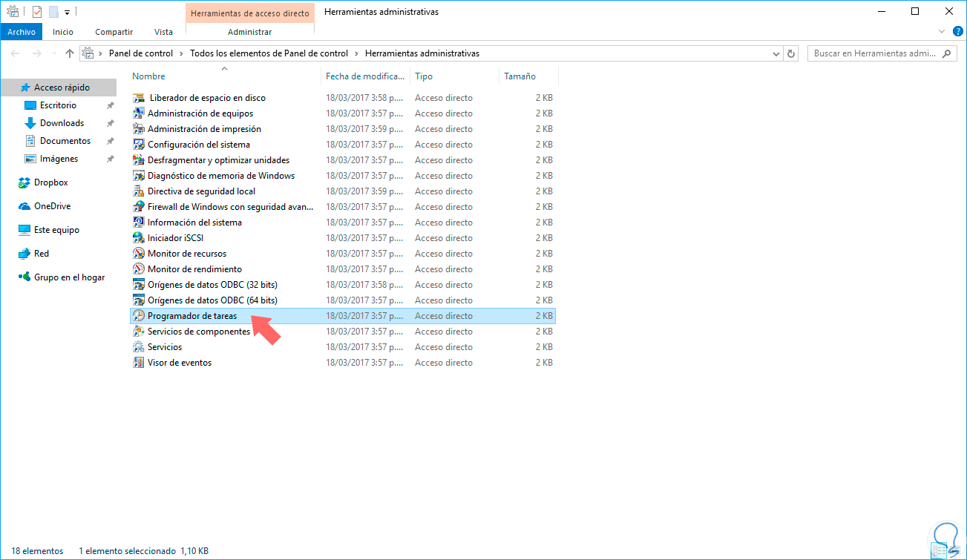Select the Administración de impresión shortcut icon
Screen dimensions: 967x560
(x=139, y=129)
